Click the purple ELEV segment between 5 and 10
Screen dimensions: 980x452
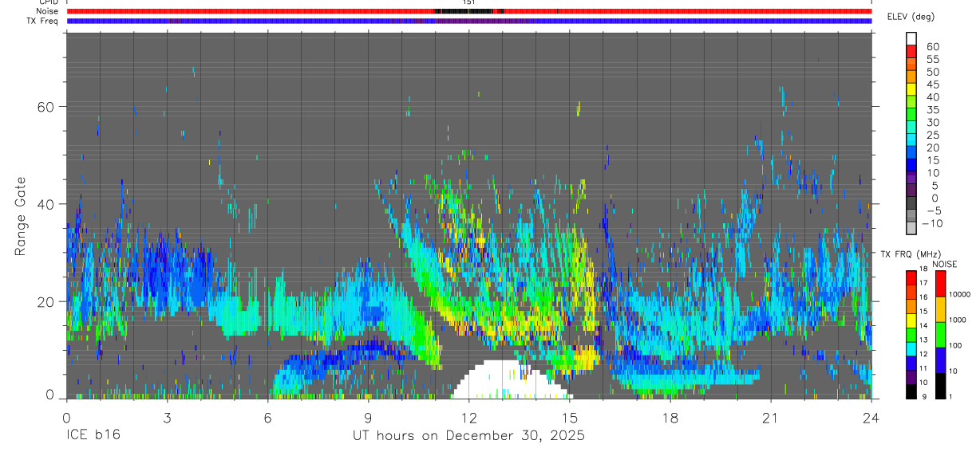tap(911, 177)
